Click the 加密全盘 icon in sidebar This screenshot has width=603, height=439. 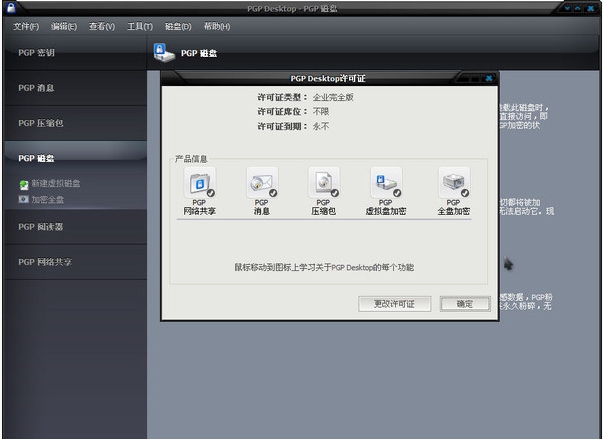tap(23, 199)
